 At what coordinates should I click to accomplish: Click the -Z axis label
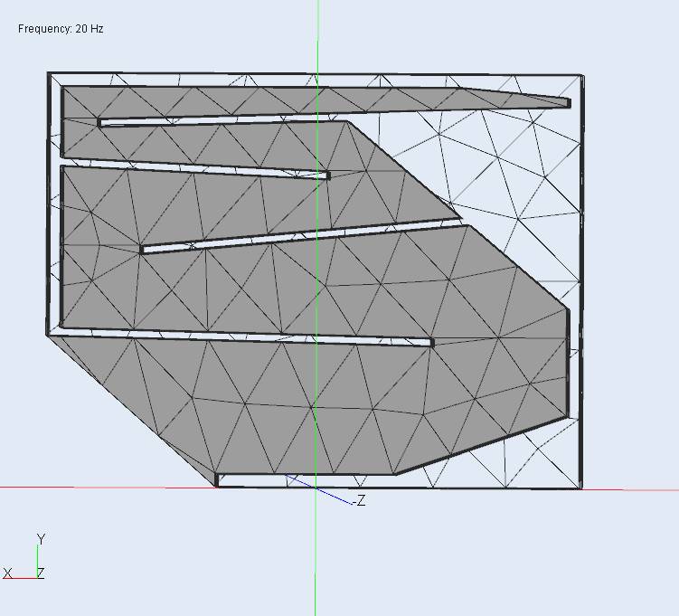tap(360, 500)
